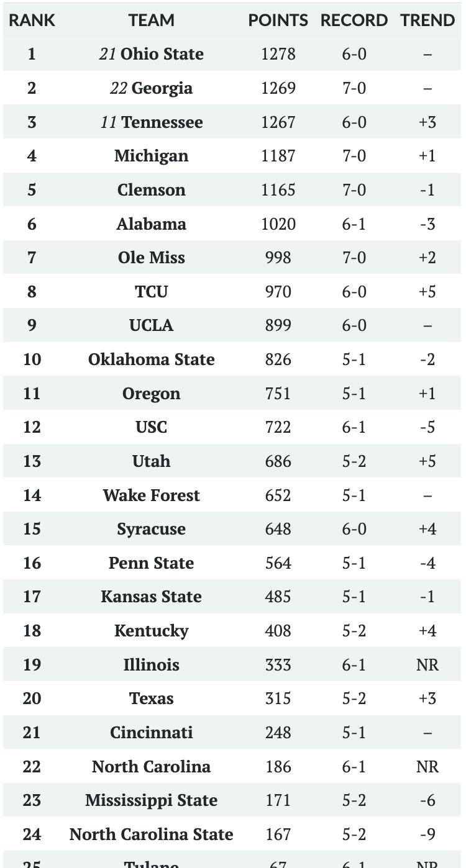Select the Georgia team name
466x868 pixels.
162,88
